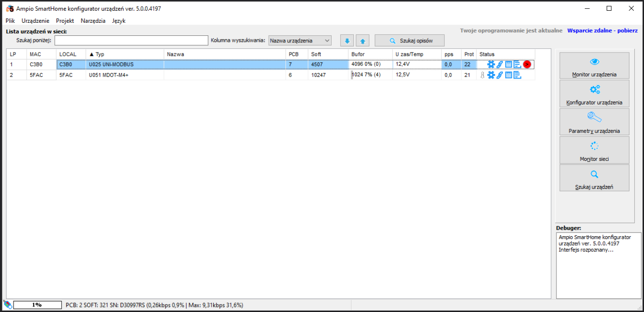This screenshot has height=312, width=644.
Task: Click gear icon in UNI-MODBUS row
Action: 491,64
